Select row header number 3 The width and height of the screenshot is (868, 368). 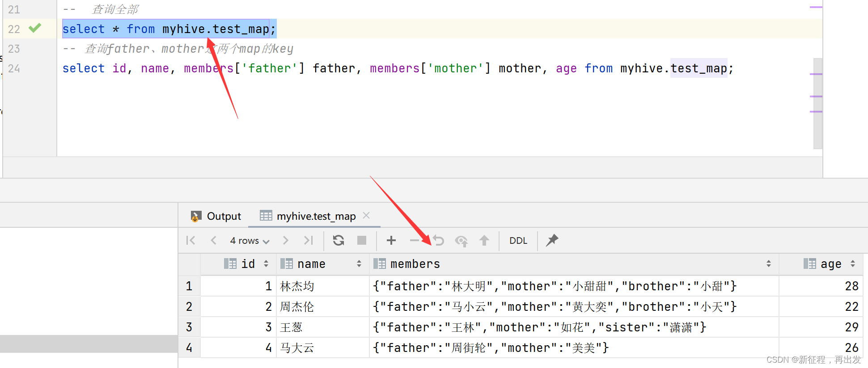pos(189,327)
